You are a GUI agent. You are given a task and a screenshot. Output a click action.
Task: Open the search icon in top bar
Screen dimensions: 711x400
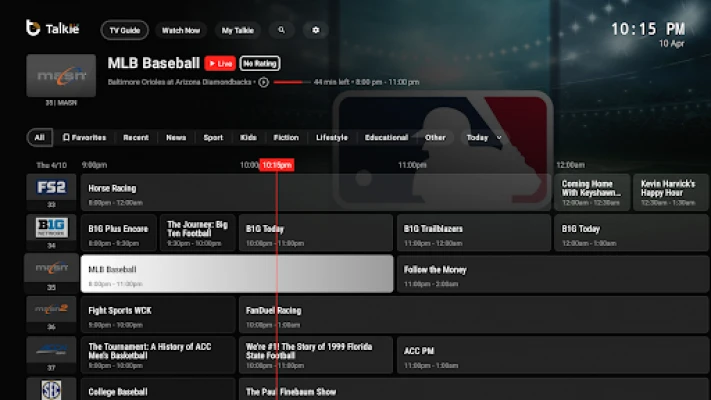(281, 30)
